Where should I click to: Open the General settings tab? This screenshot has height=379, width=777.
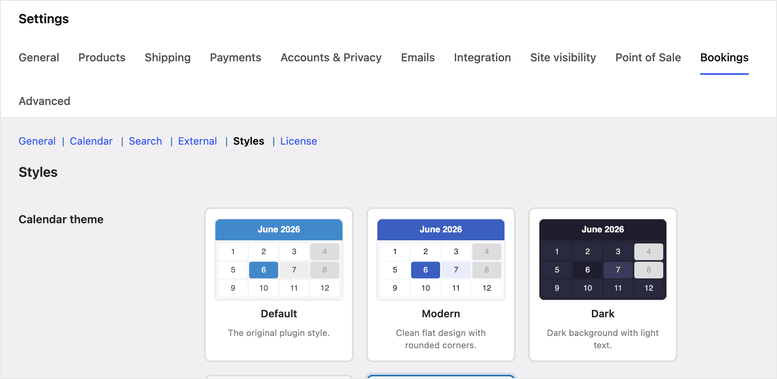39,57
